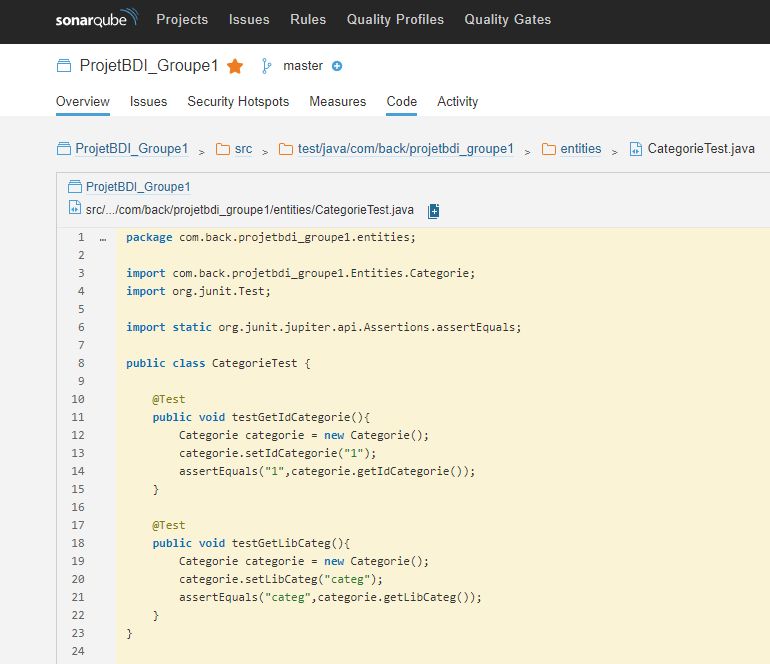Toggle the favorite star for ProjetBDI_Groupe1
770x664 pixels.
click(235, 66)
